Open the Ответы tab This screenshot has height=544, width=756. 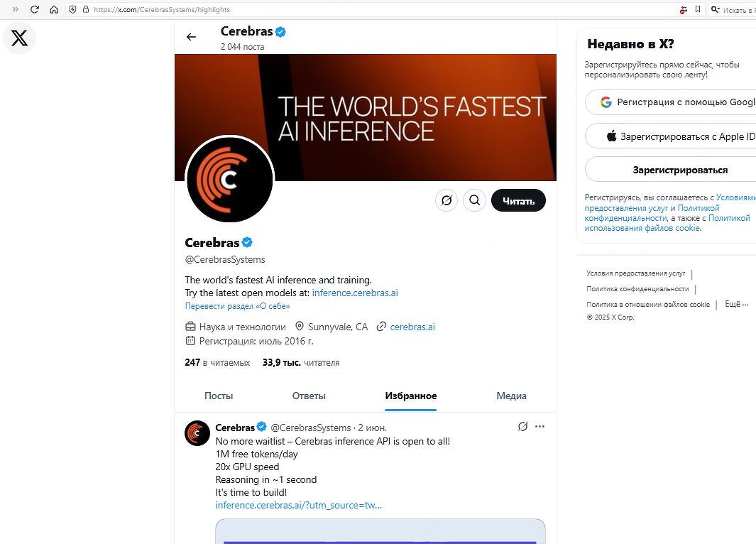point(309,396)
